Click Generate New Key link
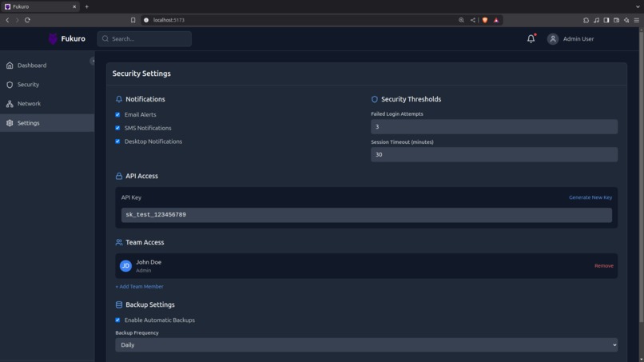 590,197
